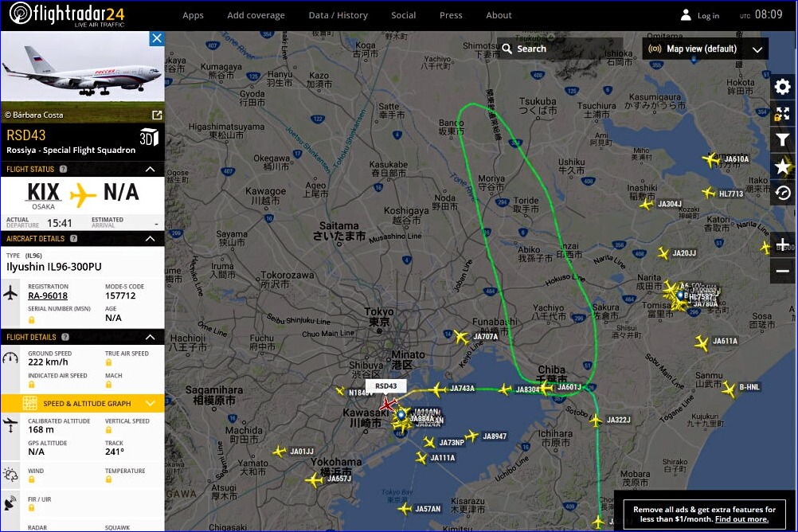
Task: Open the Press page
Action: click(451, 15)
